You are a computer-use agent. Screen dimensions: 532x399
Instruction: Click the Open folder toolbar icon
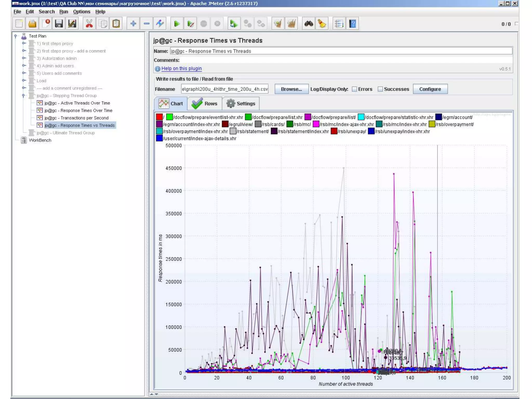[32, 24]
